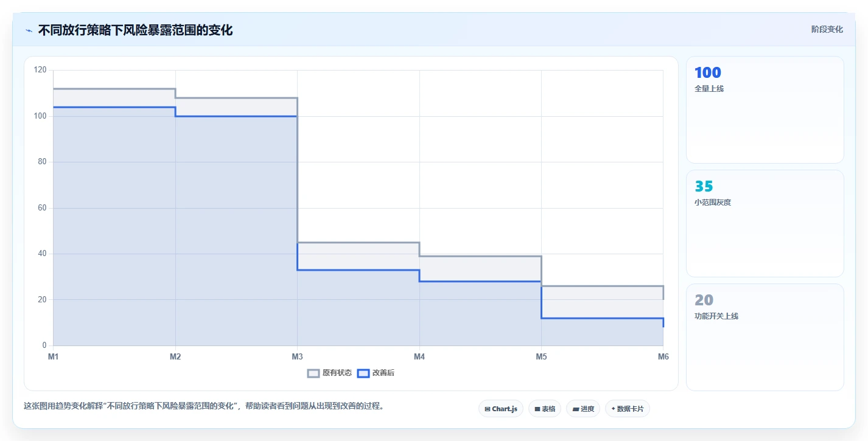Click the lightning icon beside the title

tap(29, 30)
